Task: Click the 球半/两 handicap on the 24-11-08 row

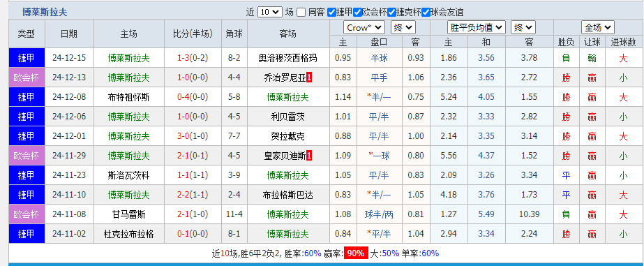Action: pyautogui.click(x=379, y=214)
